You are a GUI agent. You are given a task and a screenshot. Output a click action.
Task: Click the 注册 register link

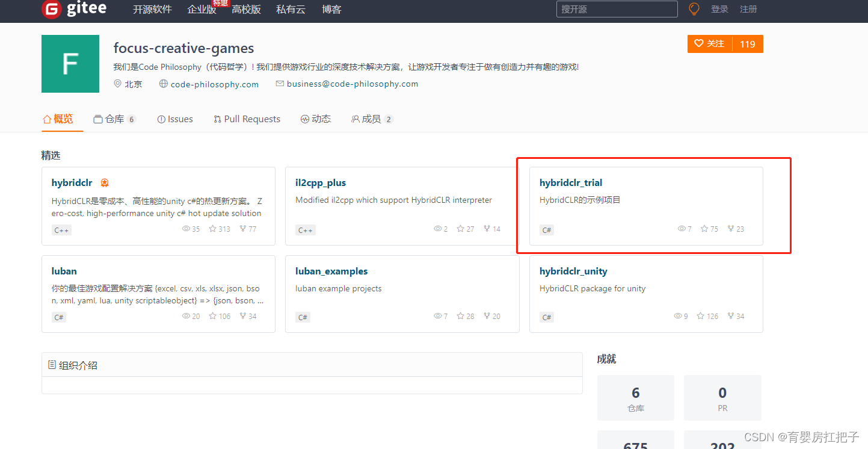(748, 9)
